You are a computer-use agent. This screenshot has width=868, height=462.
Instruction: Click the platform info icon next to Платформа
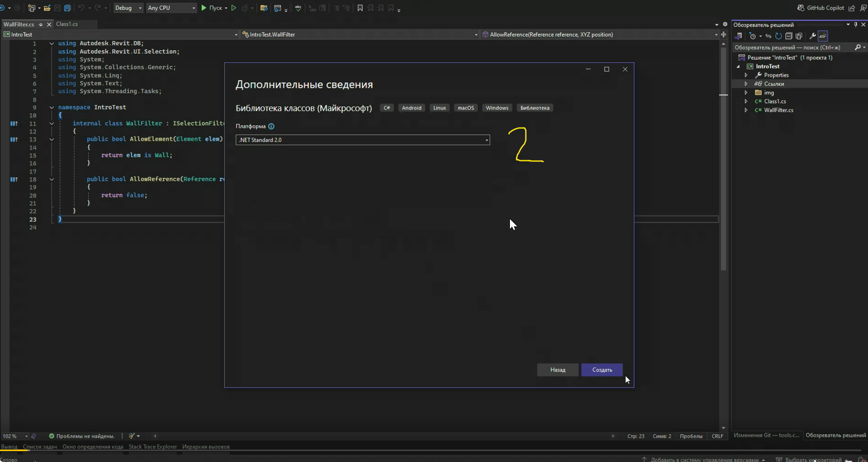[271, 126]
